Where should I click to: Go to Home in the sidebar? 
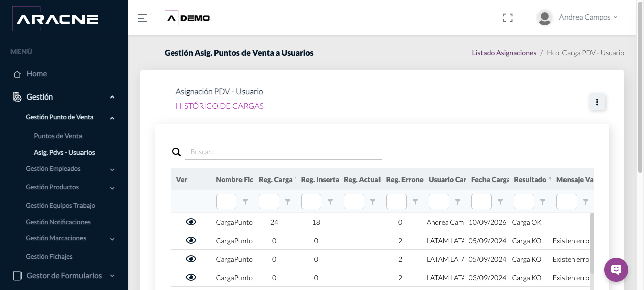[37, 74]
